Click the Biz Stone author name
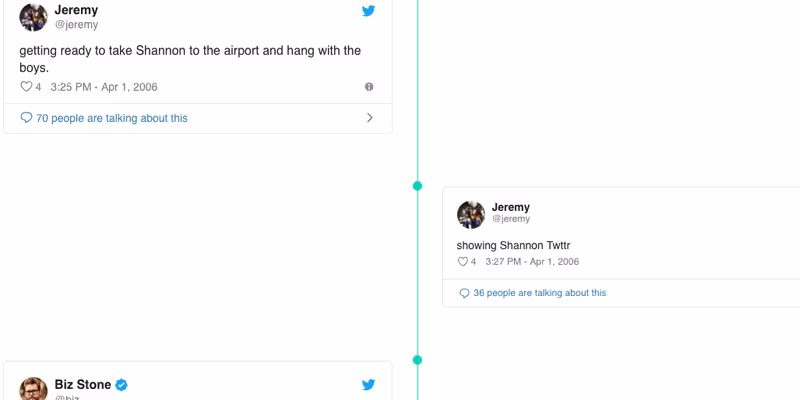The image size is (800, 400). (x=82, y=385)
